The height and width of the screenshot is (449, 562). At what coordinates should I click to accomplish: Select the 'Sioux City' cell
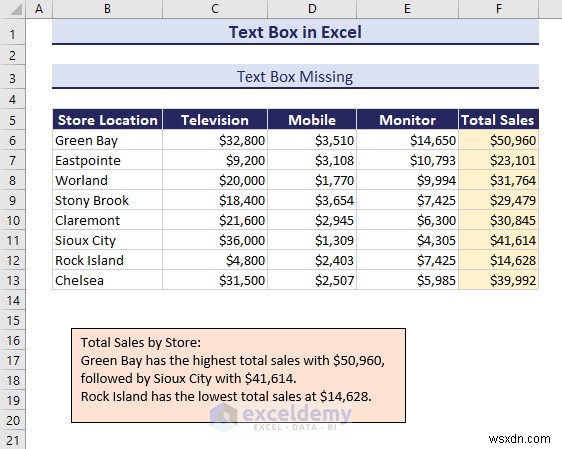[x=107, y=240]
